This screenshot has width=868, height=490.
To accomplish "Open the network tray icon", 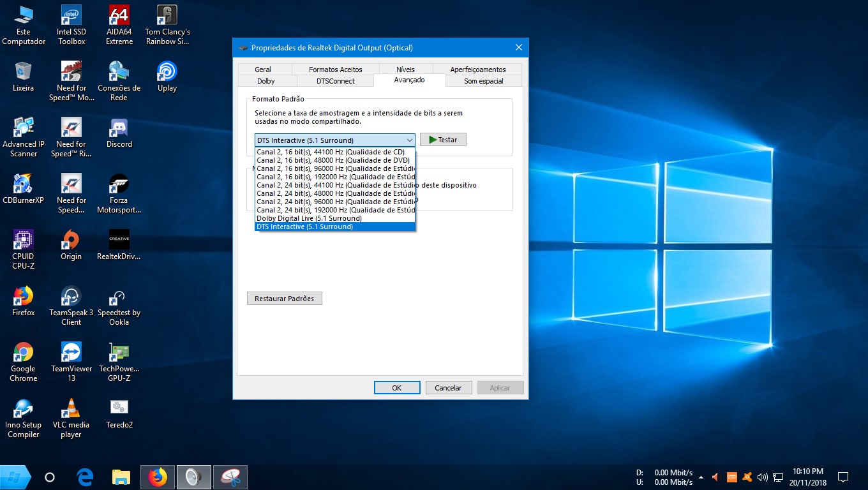I will [778, 477].
